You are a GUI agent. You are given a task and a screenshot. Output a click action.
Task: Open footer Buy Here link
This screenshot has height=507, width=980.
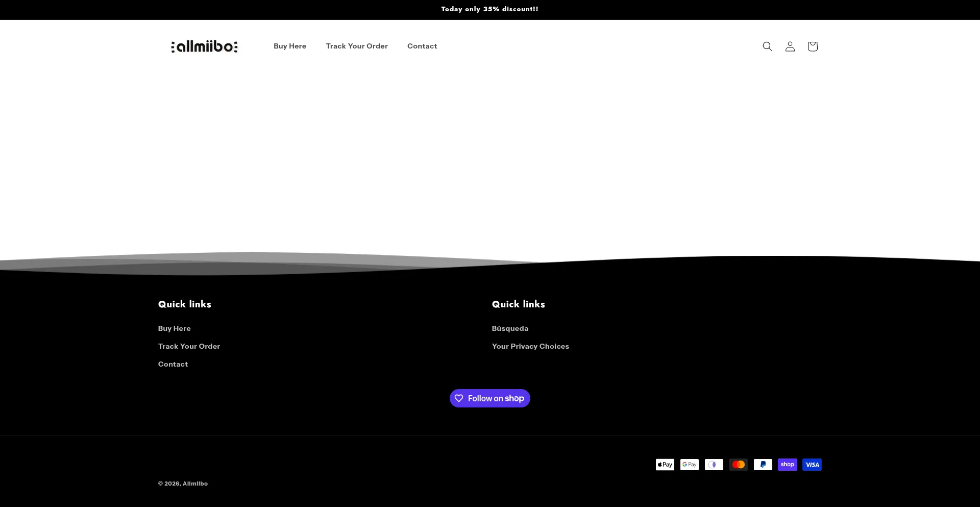(x=174, y=328)
